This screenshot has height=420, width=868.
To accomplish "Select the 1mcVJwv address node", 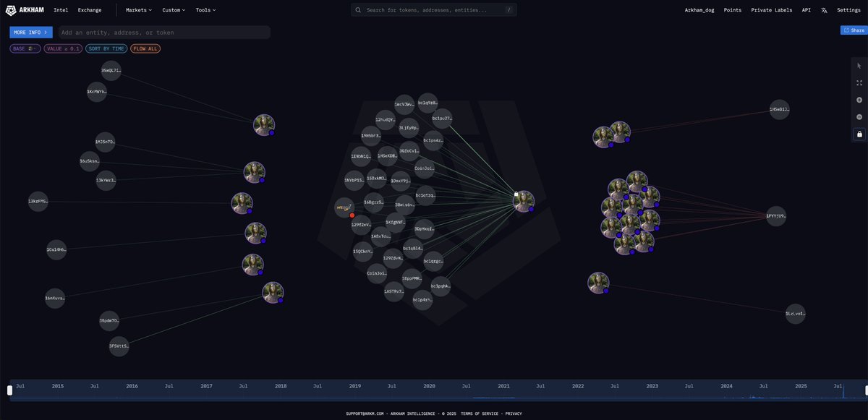I will click(x=404, y=105).
